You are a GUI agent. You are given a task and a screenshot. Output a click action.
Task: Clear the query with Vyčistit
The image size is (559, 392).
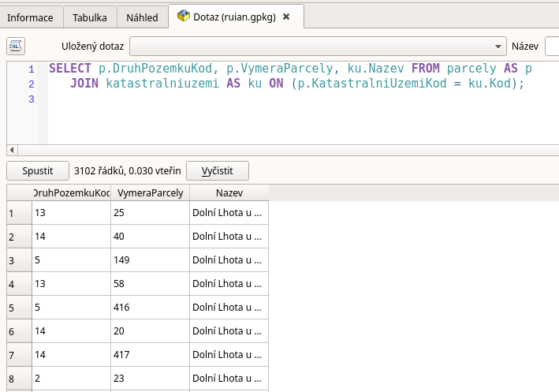[x=218, y=171]
